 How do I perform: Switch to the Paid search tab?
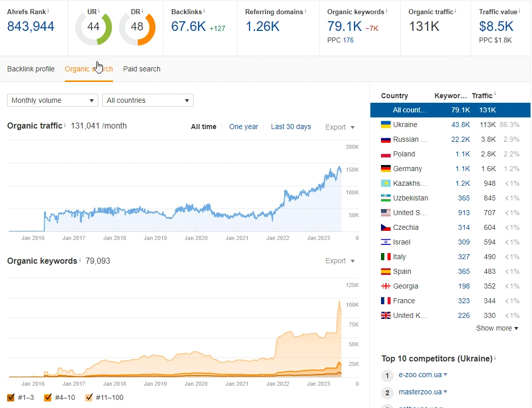click(141, 69)
